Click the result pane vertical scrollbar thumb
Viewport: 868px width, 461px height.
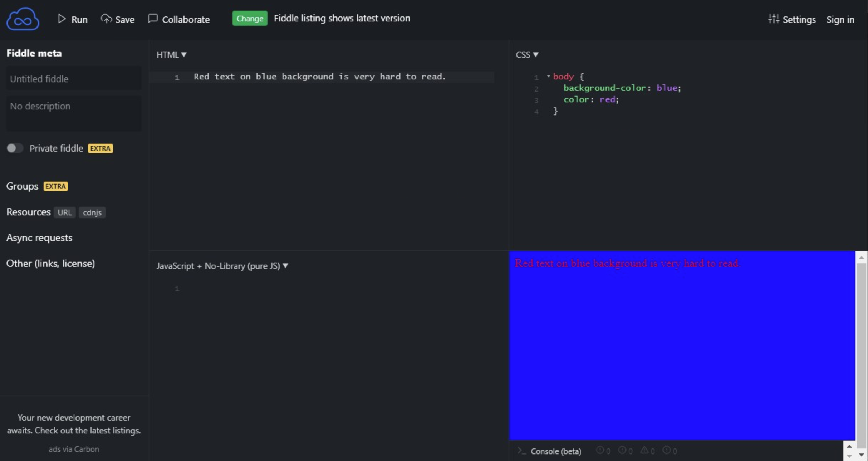click(x=861, y=355)
